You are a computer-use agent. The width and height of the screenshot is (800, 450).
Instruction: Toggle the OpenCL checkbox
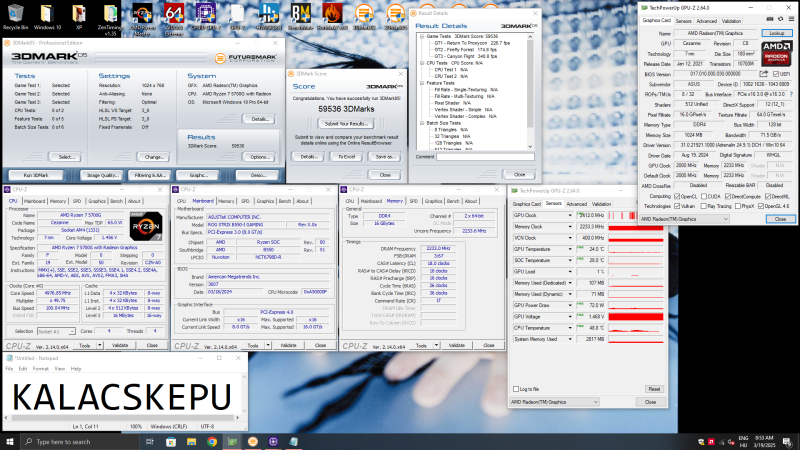pyautogui.click(x=677, y=196)
